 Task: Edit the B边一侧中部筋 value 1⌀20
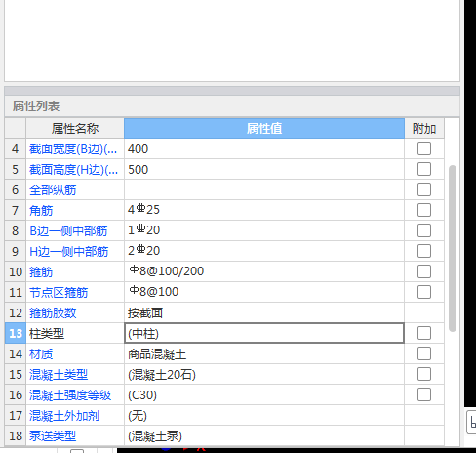[x=264, y=230]
